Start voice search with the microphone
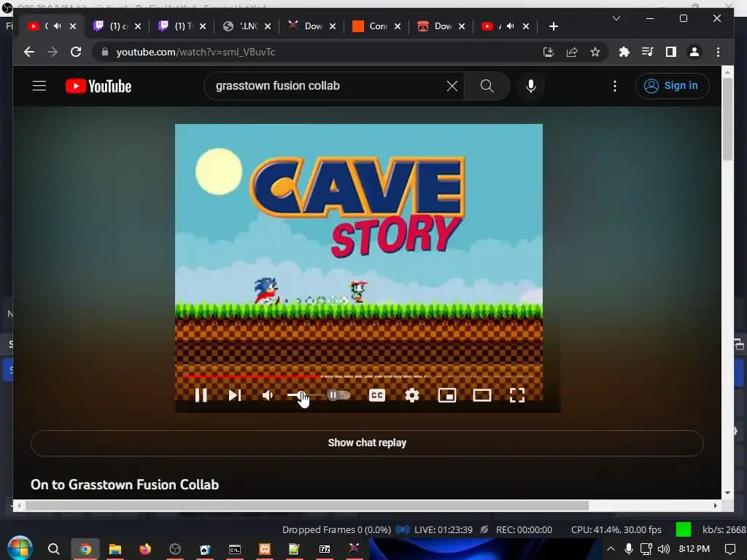This screenshot has height=560, width=747. (x=531, y=86)
